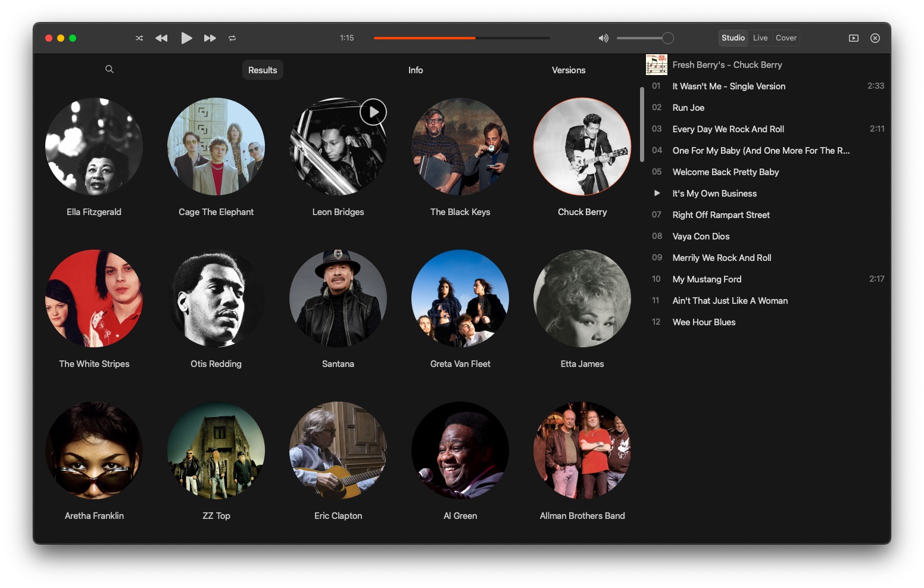The height and width of the screenshot is (588, 924).
Task: Open Cage The Elephant artist thumbnail
Action: point(216,147)
